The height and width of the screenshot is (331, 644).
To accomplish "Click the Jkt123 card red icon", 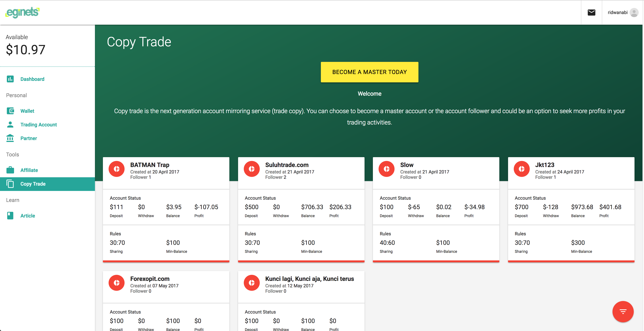I will (x=522, y=169).
